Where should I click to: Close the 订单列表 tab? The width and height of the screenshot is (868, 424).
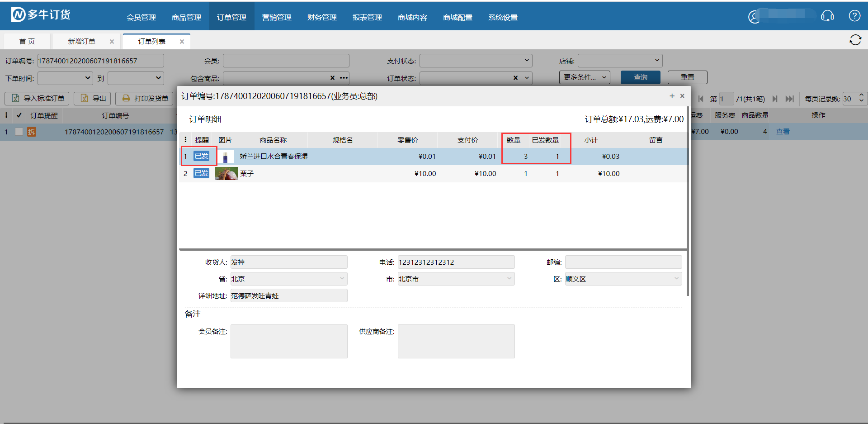tap(182, 42)
